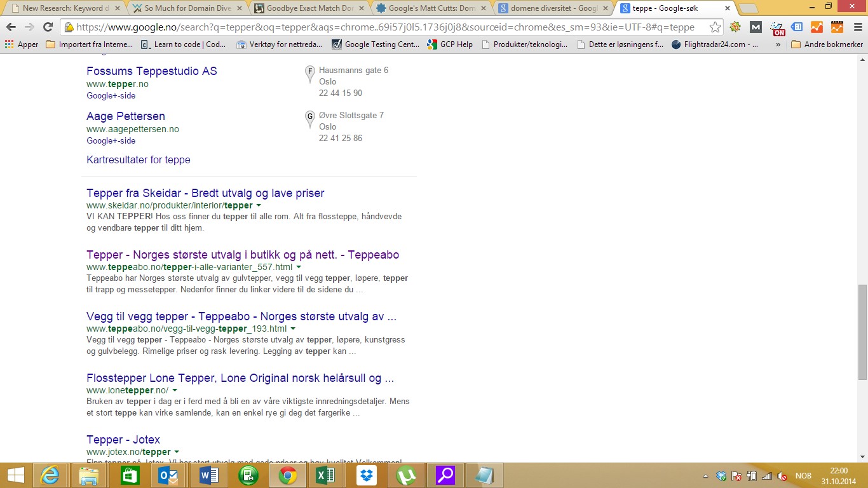Open 'Kartresultater for teppe' link
Screen dimensions: 868x488
coord(139,160)
